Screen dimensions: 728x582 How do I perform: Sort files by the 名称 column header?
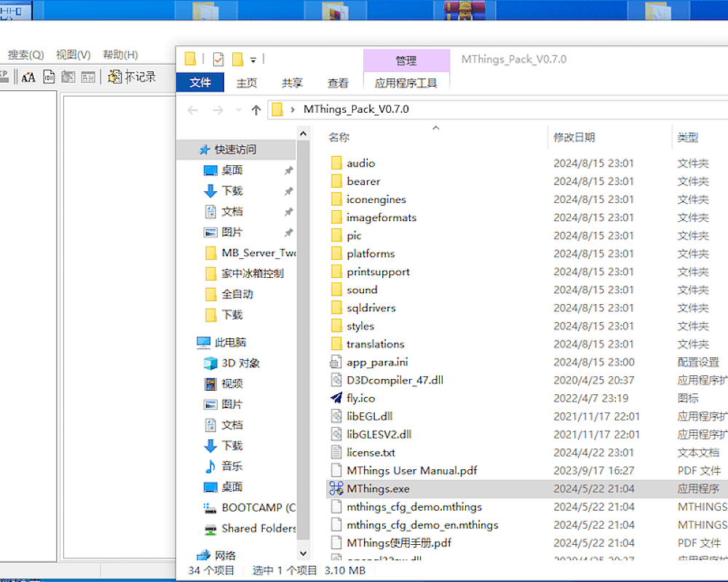(339, 137)
